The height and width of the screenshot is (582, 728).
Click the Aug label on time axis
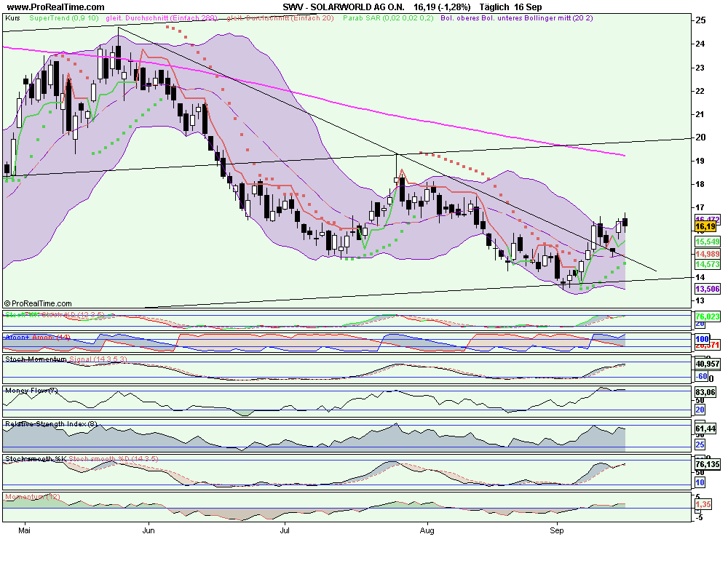coord(427,530)
